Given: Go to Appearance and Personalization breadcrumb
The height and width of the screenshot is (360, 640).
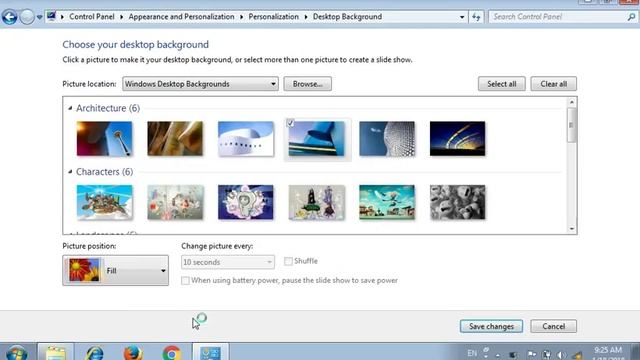Looking at the screenshot, I should 181,17.
